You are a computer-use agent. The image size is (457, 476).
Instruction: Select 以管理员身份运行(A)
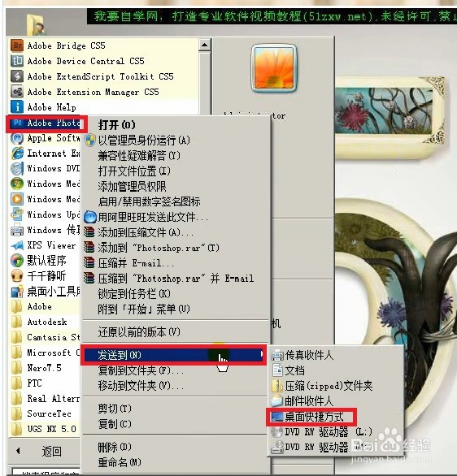[144, 141]
